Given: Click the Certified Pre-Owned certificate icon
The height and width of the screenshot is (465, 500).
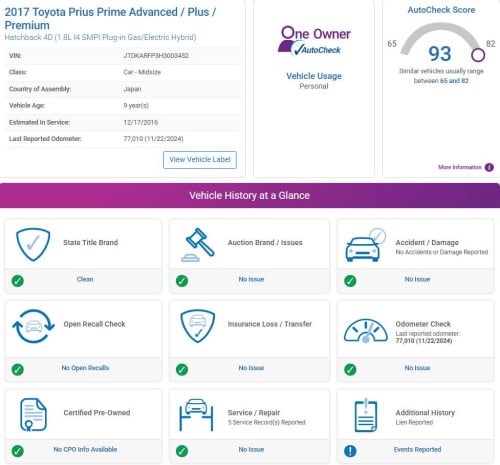Looking at the screenshot, I should [x=33, y=415].
